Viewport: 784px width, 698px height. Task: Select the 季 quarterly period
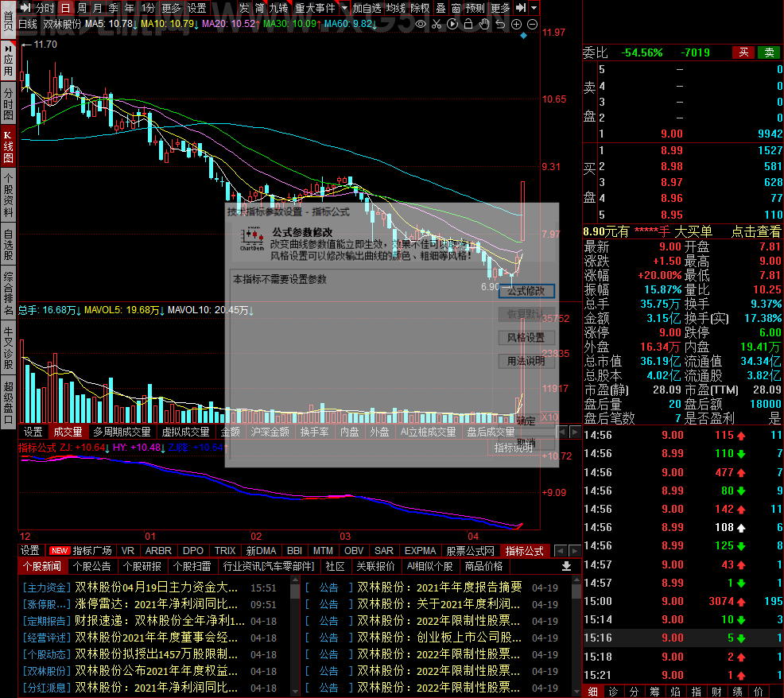pyautogui.click(x=114, y=7)
